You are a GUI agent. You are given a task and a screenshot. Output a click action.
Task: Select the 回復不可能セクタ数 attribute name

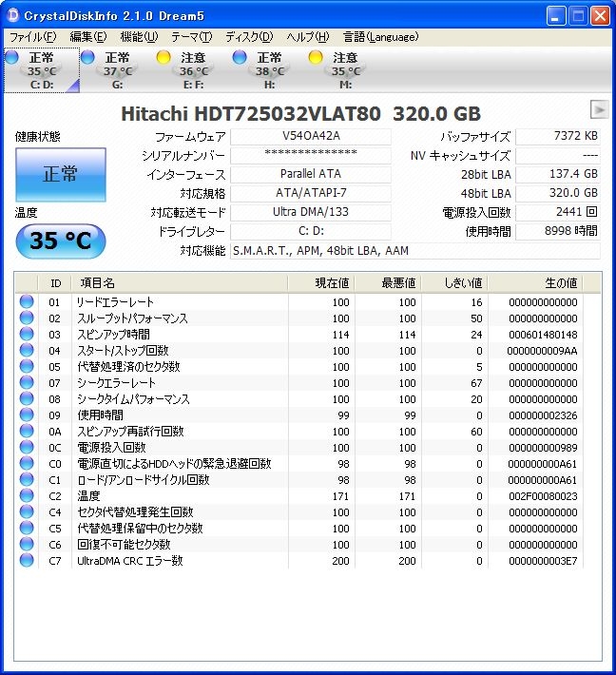124,544
